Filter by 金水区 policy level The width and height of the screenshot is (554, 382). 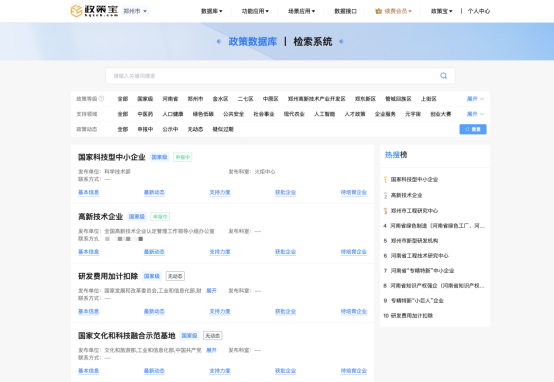[220, 99]
